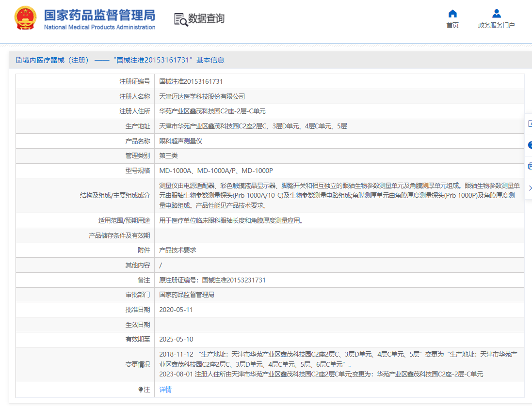Select approval date 2020-05-11
The height and width of the screenshot is (406, 532).
click(x=176, y=310)
